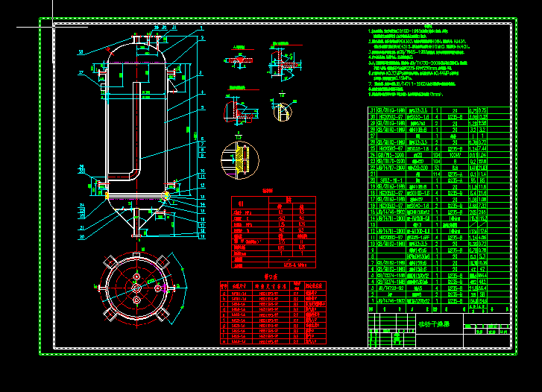Select nozzle table row d
The image size is (542, 392).
pyautogui.click(x=273, y=309)
